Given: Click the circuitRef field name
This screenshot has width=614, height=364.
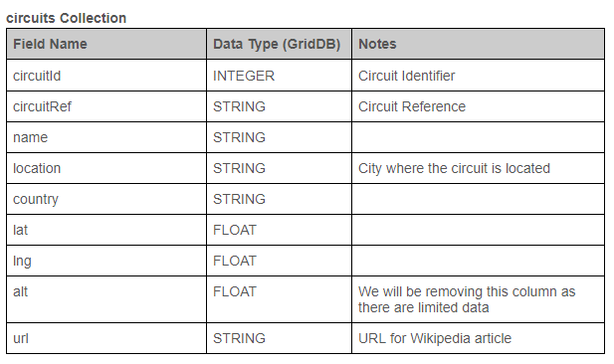Looking at the screenshot, I should click(x=42, y=106).
